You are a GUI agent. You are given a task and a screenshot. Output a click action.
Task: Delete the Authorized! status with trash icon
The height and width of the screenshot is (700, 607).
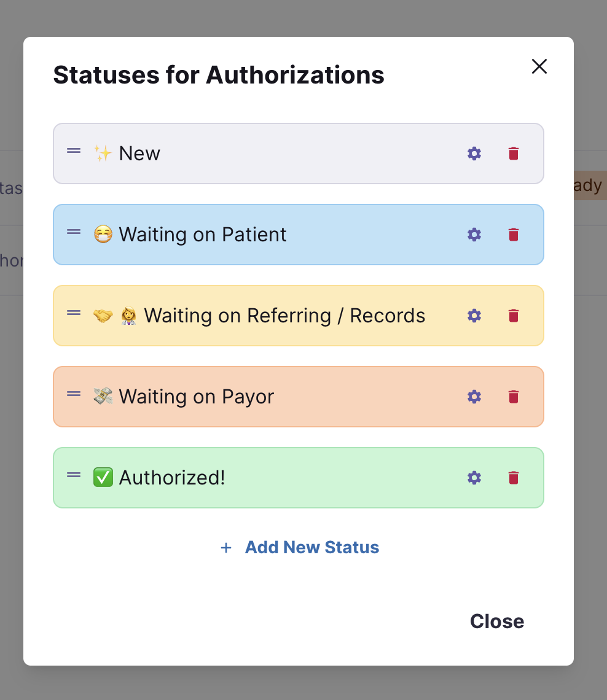coord(514,478)
